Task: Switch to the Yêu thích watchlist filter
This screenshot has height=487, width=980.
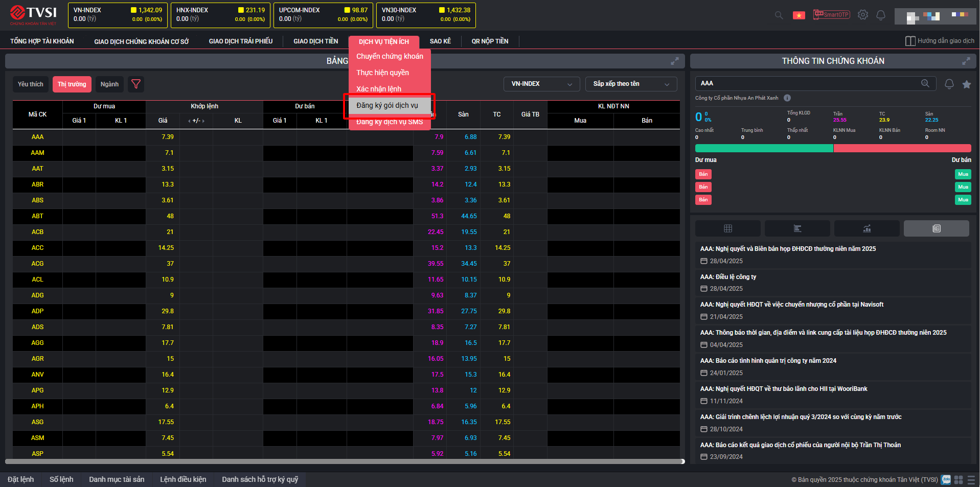Action: pos(31,84)
